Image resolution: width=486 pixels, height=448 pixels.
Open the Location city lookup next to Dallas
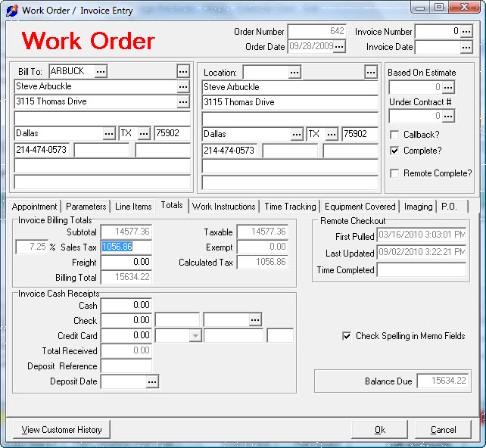[297, 135]
